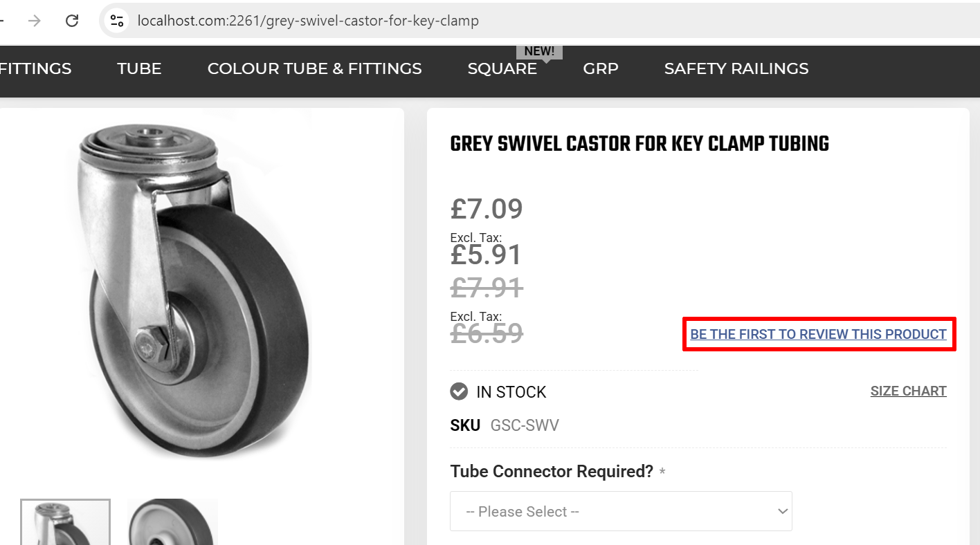Open the site information icon
Image resolution: width=980 pixels, height=545 pixels.
coord(117,21)
